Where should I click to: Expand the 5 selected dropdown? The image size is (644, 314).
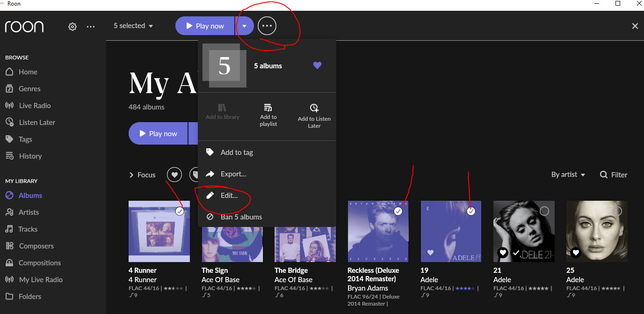coord(133,26)
